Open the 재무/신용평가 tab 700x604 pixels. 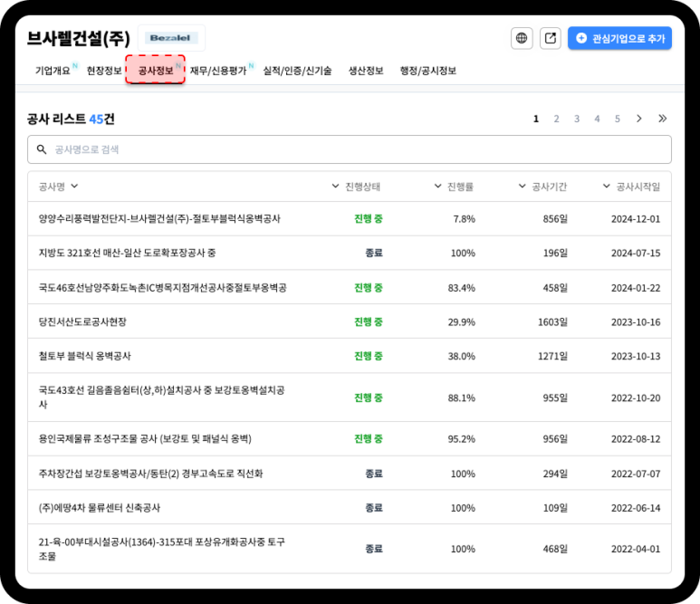(x=218, y=71)
